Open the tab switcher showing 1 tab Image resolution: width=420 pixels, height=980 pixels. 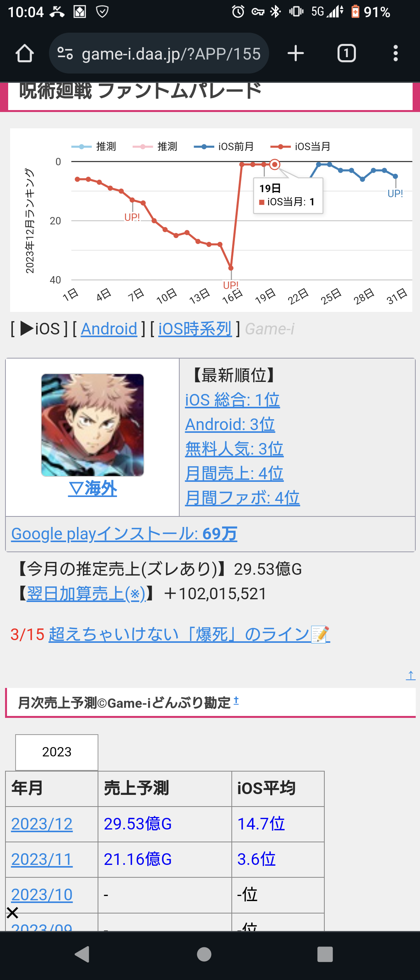346,53
